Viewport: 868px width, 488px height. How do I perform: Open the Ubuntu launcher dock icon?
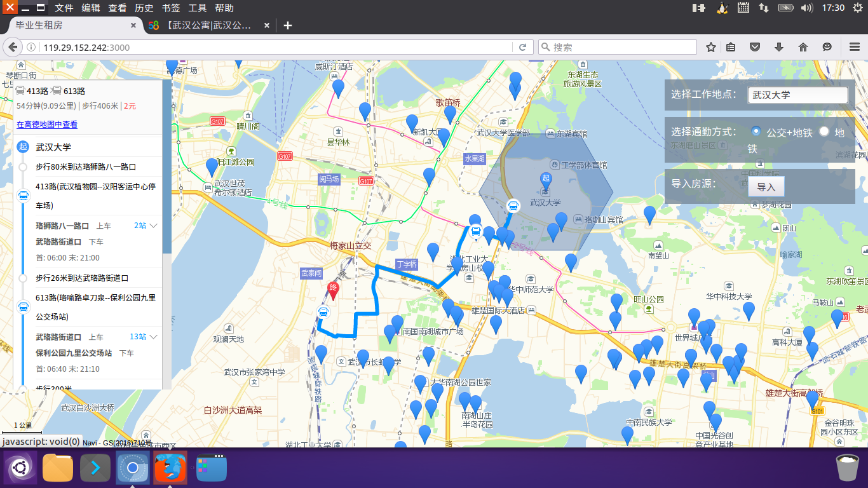tap(20, 468)
